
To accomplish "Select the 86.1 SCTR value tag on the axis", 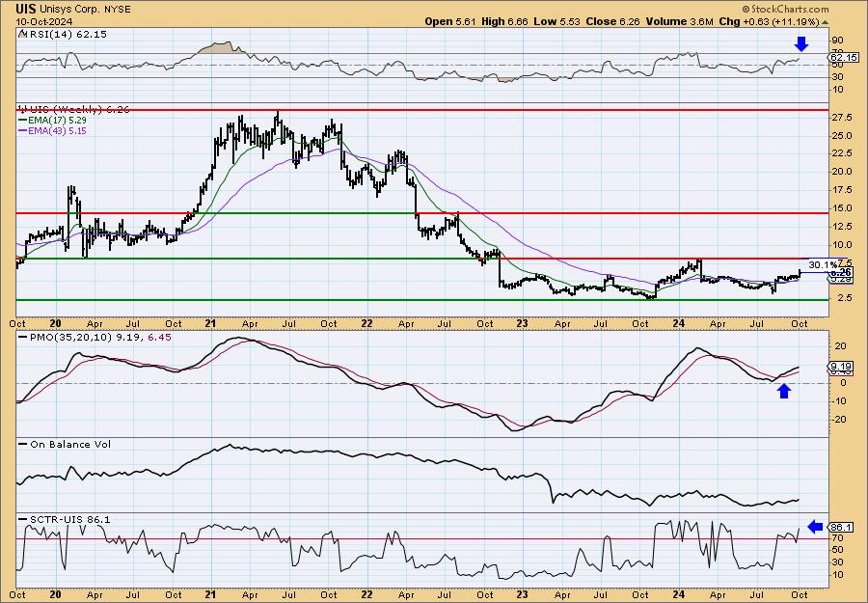I will (x=841, y=527).
